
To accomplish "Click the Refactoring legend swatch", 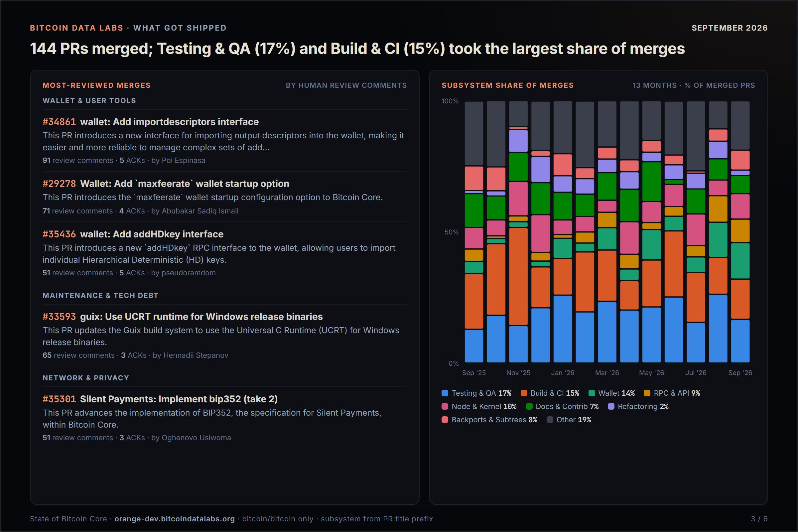I will click(x=611, y=406).
